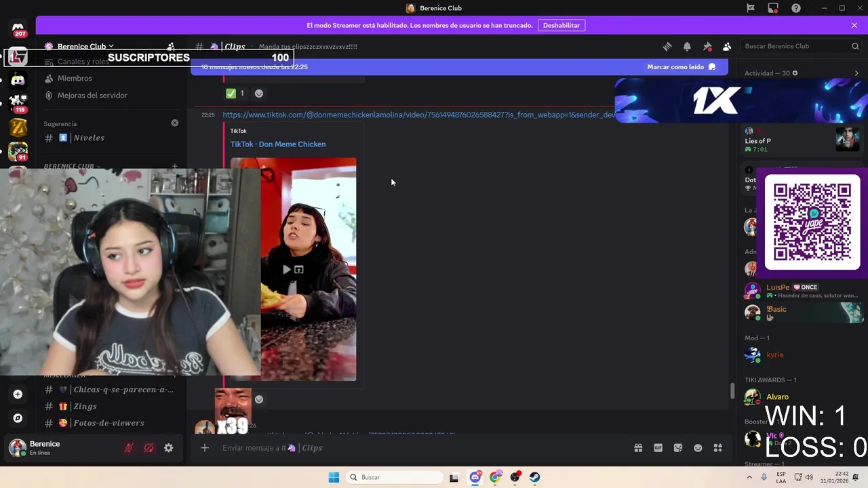This screenshot has width=868, height=488.
Task: Open the emoji picker in message bar
Action: pyautogui.click(x=698, y=448)
